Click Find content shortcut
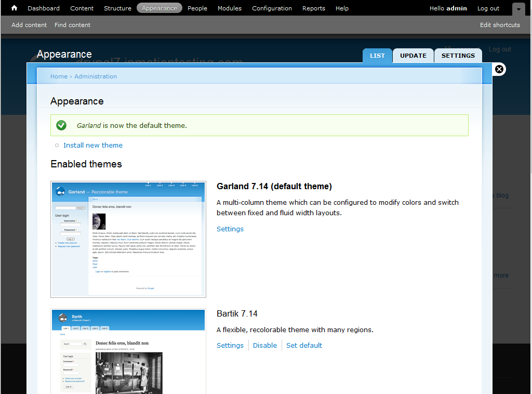This screenshot has width=532, height=394. tap(72, 25)
